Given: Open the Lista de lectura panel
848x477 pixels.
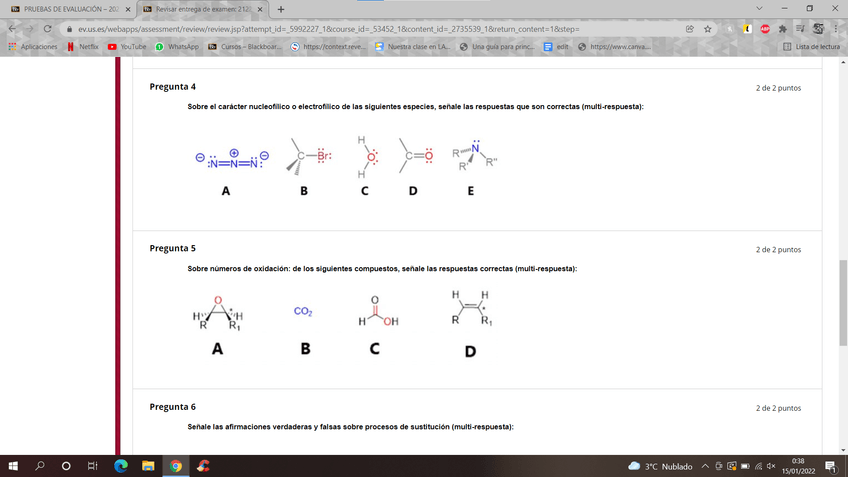Looking at the screenshot, I should click(811, 47).
